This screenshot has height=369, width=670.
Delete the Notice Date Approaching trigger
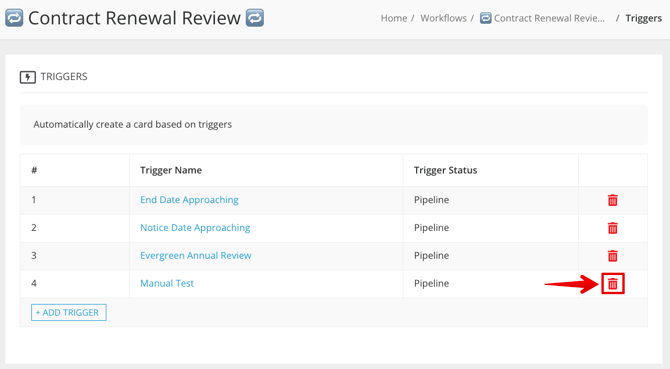pos(612,228)
